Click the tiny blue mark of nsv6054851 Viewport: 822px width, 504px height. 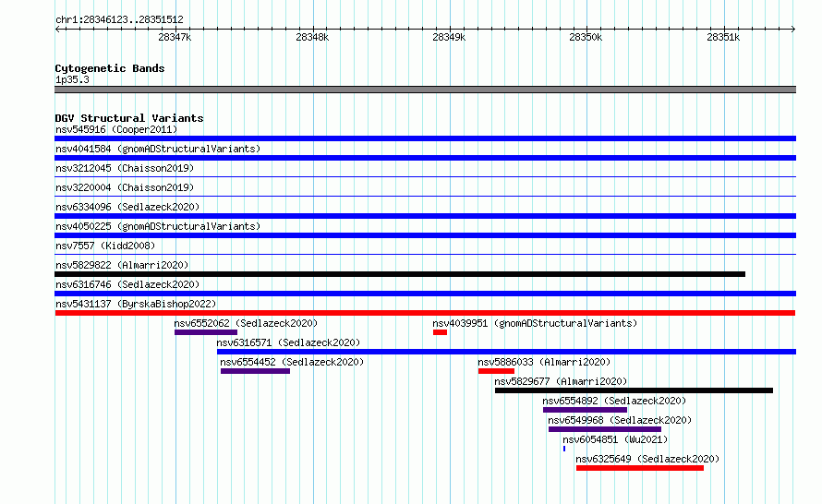point(564,449)
